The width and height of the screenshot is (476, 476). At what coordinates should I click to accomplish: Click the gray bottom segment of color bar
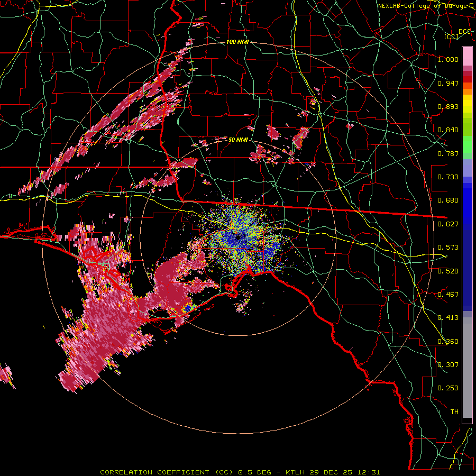467,370
